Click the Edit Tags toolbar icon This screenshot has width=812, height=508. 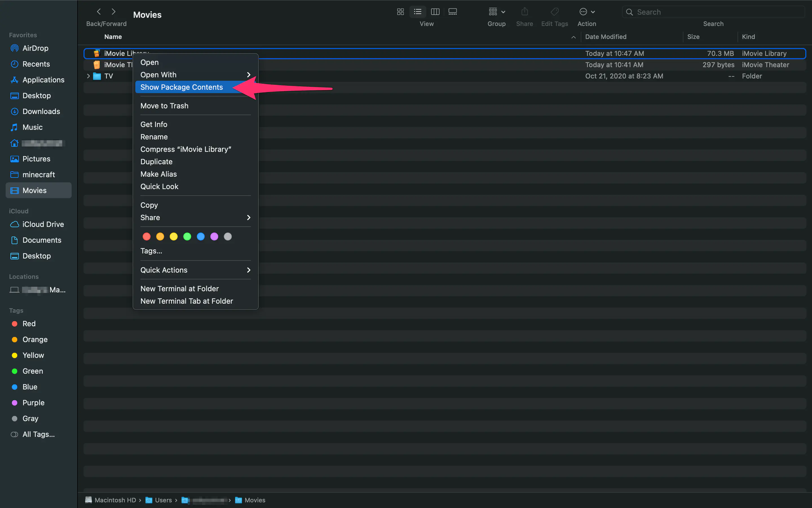point(555,12)
